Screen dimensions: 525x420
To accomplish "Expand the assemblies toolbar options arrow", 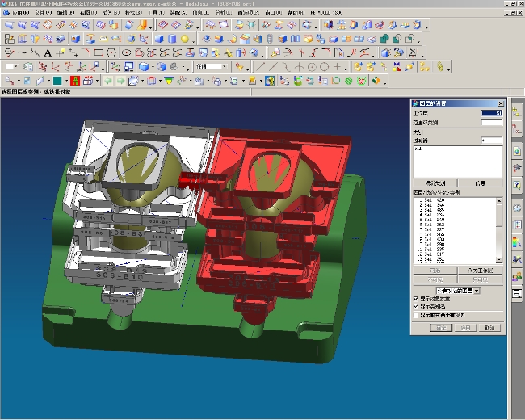I will click(x=448, y=69).
